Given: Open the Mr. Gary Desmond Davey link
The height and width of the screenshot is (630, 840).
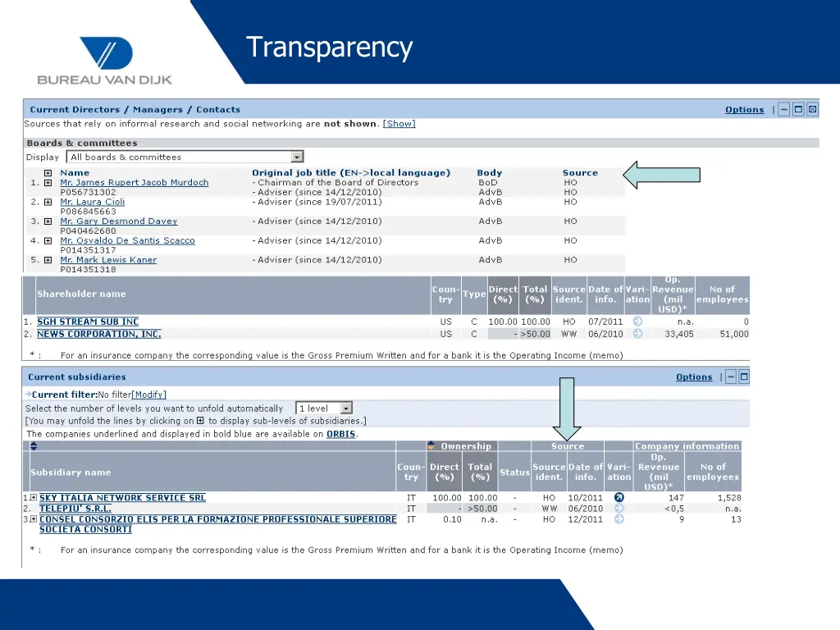Looking at the screenshot, I should tap(118, 221).
